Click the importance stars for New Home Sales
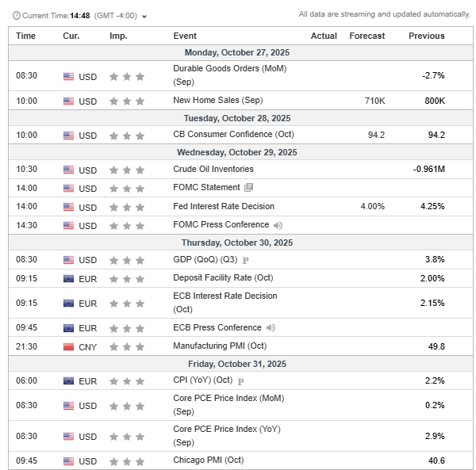 (x=127, y=101)
